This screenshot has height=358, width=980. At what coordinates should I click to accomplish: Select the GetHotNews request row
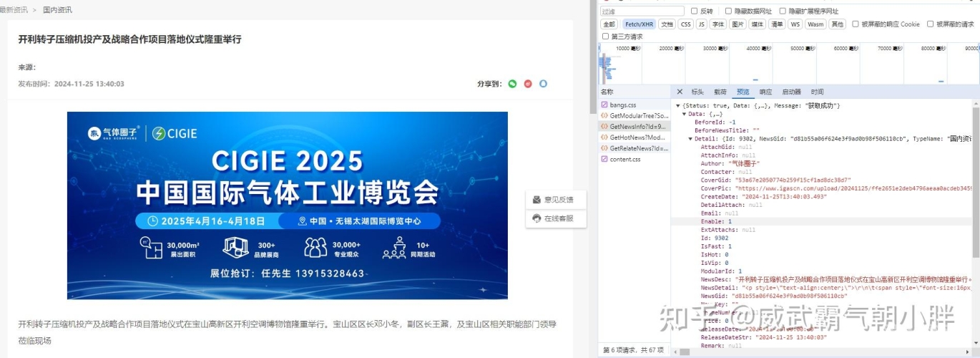point(634,137)
